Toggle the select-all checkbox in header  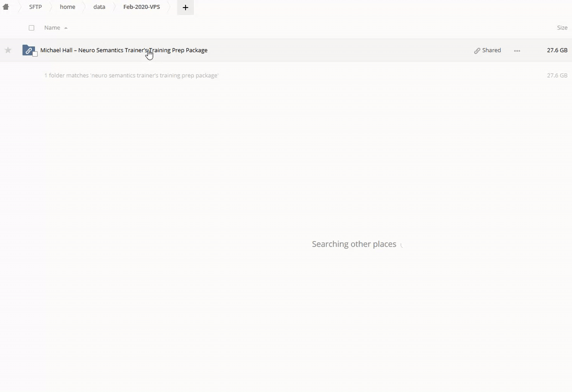click(32, 28)
